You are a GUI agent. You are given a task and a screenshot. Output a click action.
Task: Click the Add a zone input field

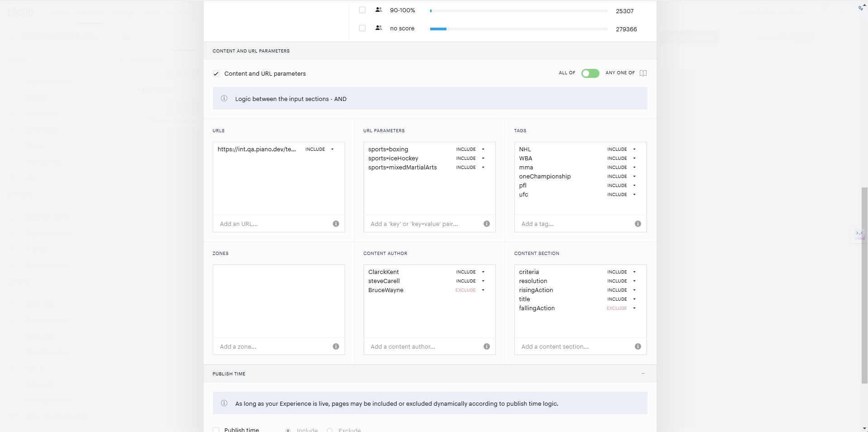point(273,346)
